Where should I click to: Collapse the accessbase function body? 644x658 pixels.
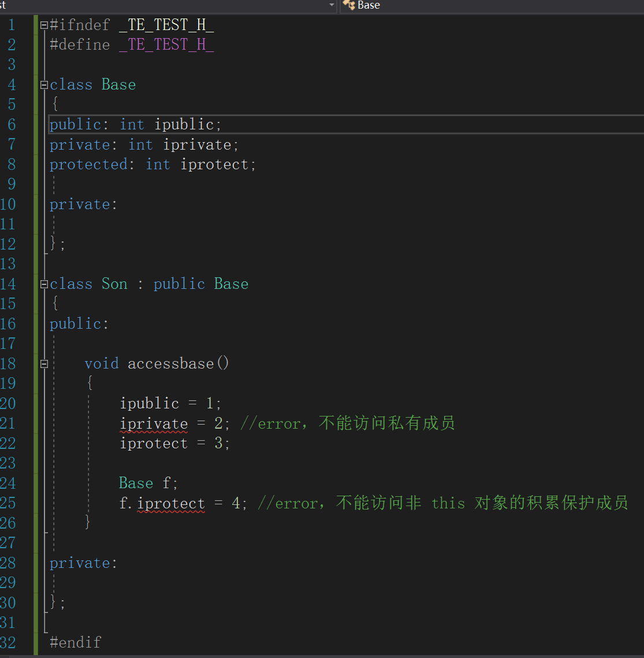click(x=43, y=363)
